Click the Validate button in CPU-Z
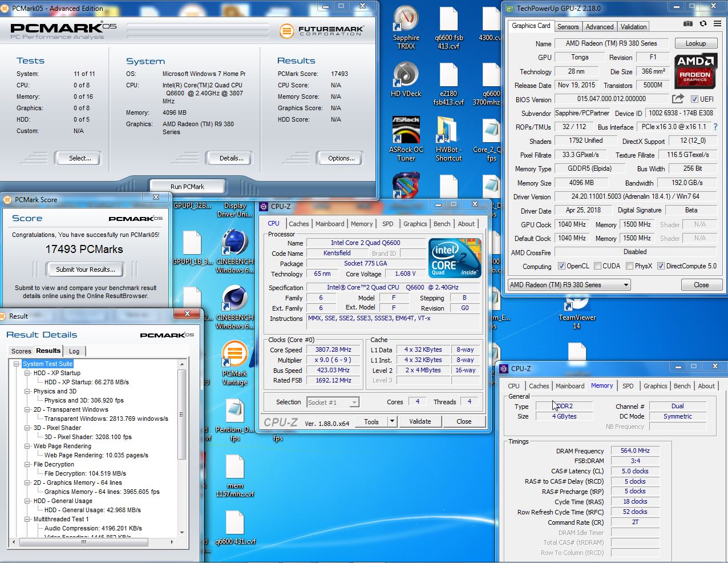Image resolution: width=728 pixels, height=563 pixels. (420, 421)
